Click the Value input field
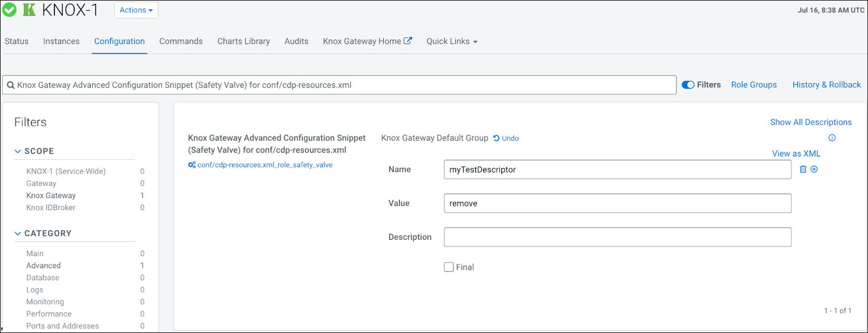The width and height of the screenshot is (868, 333). (617, 203)
